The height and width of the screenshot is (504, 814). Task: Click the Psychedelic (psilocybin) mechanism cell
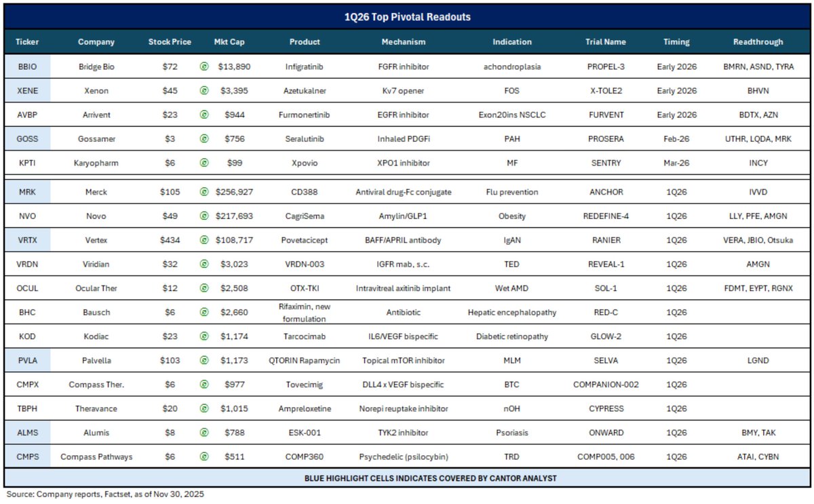pyautogui.click(x=403, y=457)
